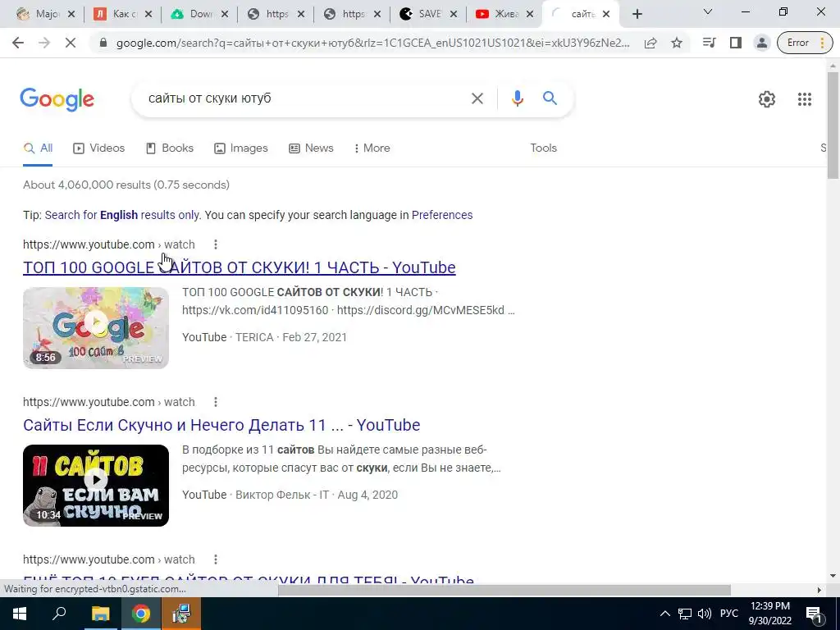840x630 pixels.
Task: Play the Google 100 сайтов video thumbnail
Action: click(x=96, y=328)
